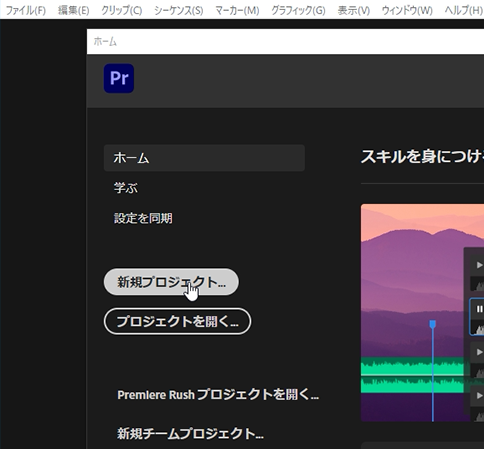Click the blue playhead marker on the thumbnail
Image resolution: width=484 pixels, height=449 pixels.
click(x=433, y=324)
